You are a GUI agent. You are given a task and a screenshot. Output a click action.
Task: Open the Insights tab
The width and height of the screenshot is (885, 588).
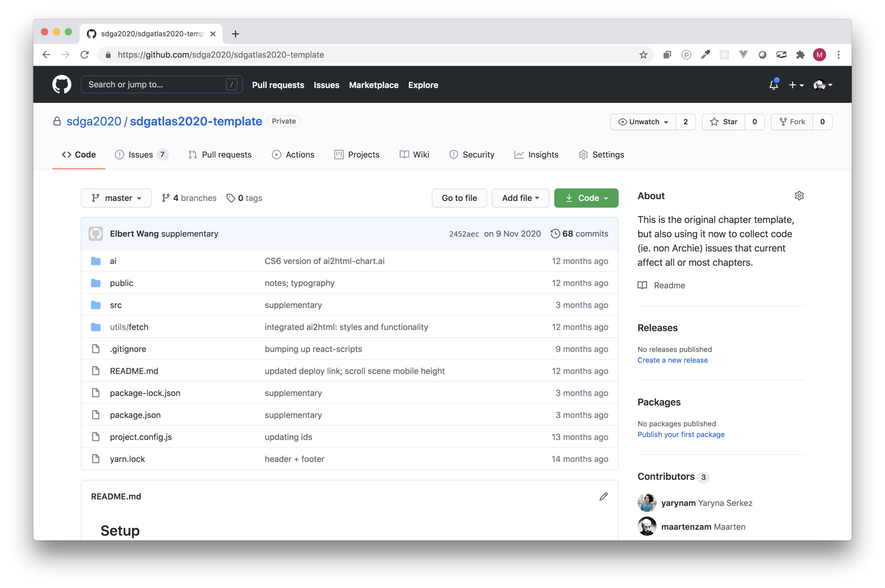pyautogui.click(x=536, y=155)
